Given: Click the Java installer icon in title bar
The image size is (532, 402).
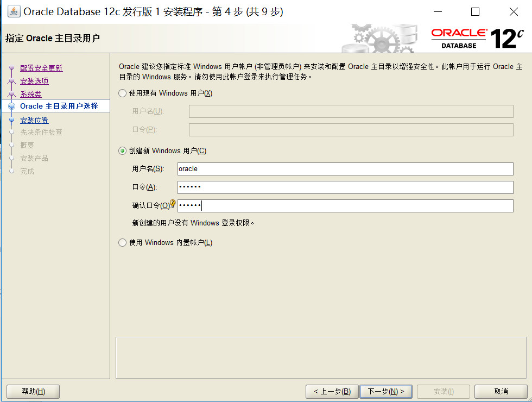Looking at the screenshot, I should click(14, 11).
